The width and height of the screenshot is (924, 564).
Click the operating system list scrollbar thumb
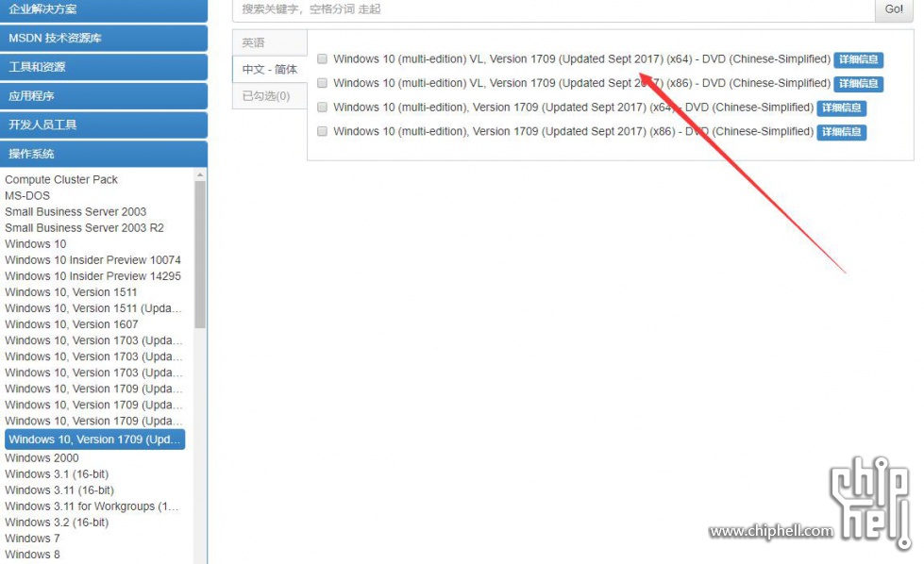(200, 255)
